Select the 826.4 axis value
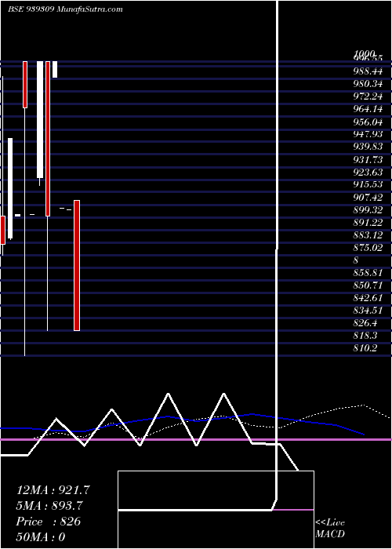Image resolution: width=392 pixels, height=549 pixels. click(365, 323)
